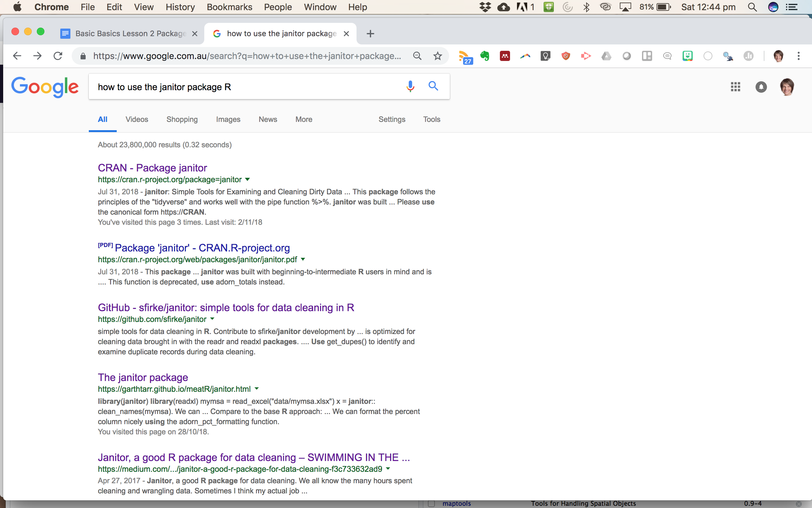This screenshot has height=508, width=812.
Task: Click the colorful boomerang extension icon
Action: [526, 56]
